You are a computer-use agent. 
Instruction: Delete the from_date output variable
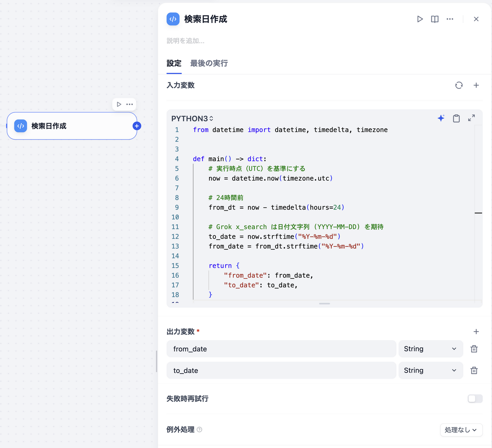474,349
